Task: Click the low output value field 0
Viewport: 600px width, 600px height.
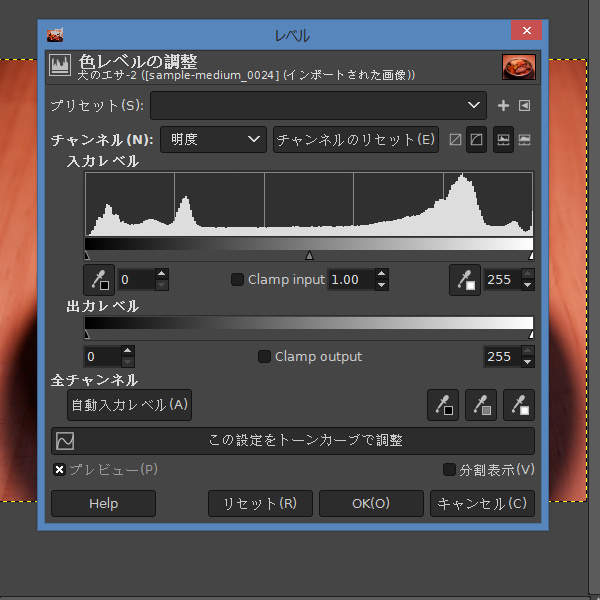Action: pos(102,357)
